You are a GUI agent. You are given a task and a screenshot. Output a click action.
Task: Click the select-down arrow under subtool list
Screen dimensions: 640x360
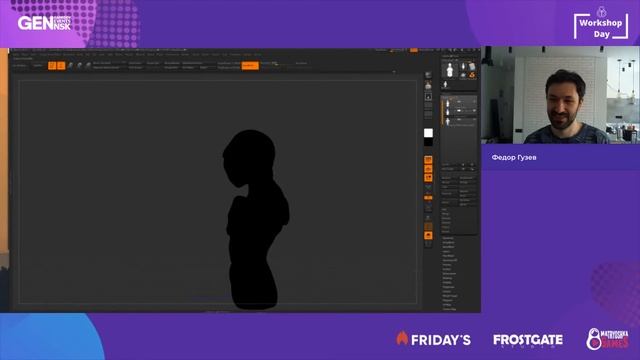(x=472, y=164)
